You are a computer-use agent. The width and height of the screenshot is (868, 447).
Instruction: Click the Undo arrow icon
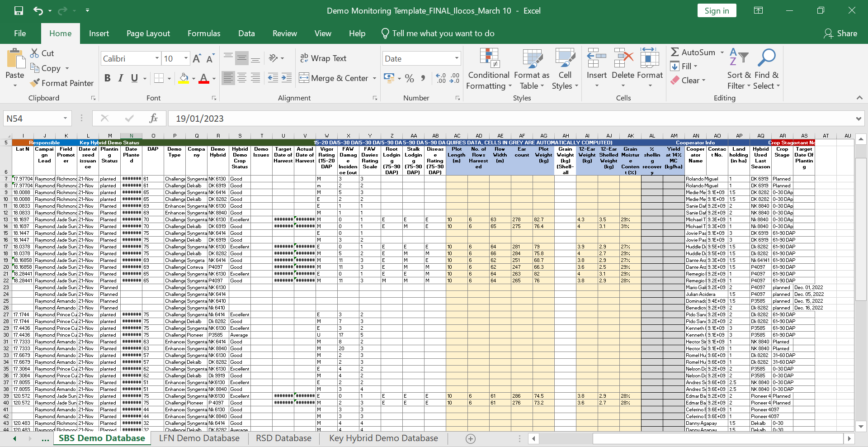click(38, 10)
